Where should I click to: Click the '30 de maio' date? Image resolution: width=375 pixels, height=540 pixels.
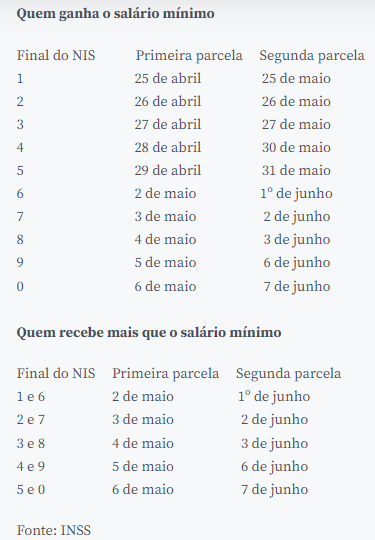pos(296,147)
